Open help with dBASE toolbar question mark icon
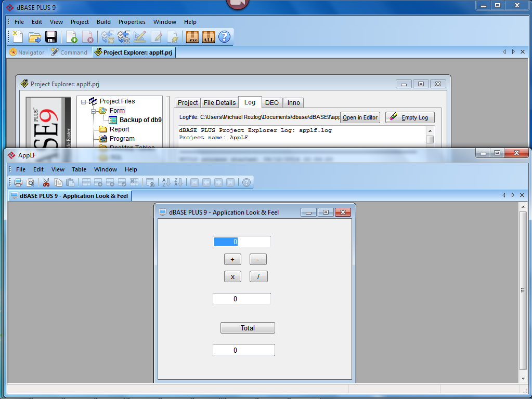This screenshot has height=399, width=532. point(224,37)
